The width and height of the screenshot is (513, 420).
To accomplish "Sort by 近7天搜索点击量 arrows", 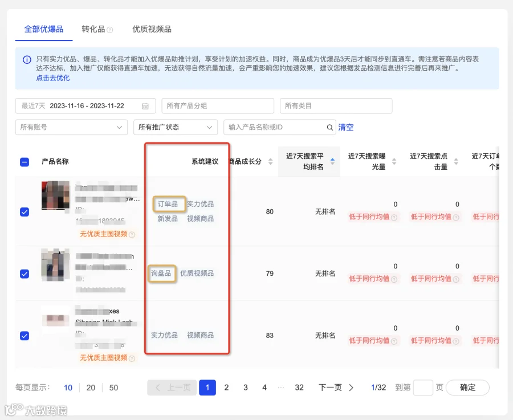I will 456,161.
